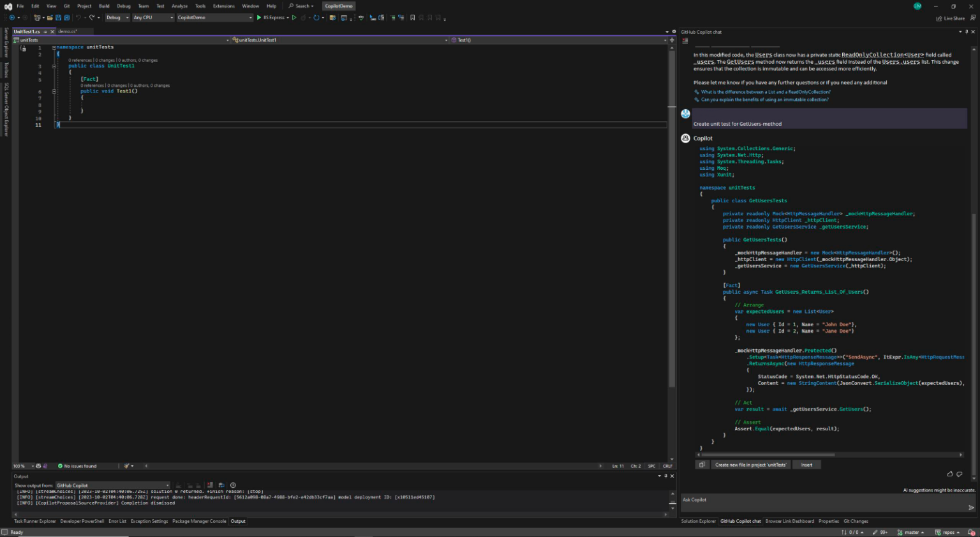This screenshot has width=980, height=537.
Task: Open the Any CPU platform dropdown
Action: tap(153, 17)
